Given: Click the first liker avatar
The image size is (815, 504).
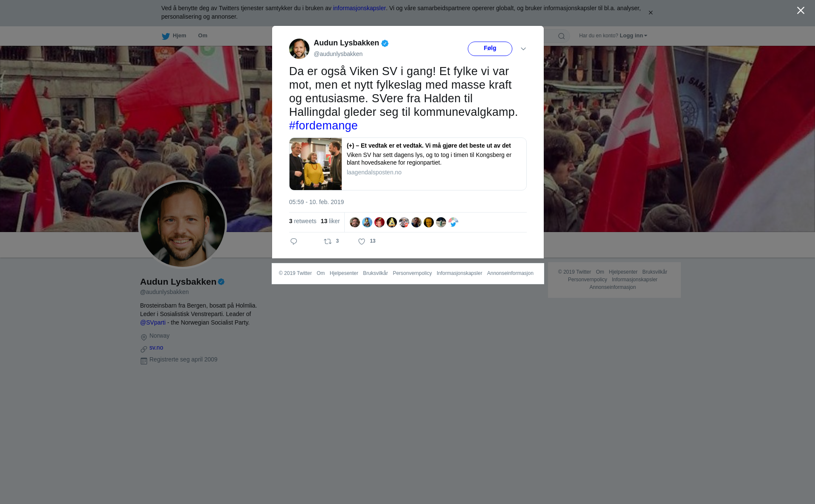Looking at the screenshot, I should pyautogui.click(x=355, y=222).
